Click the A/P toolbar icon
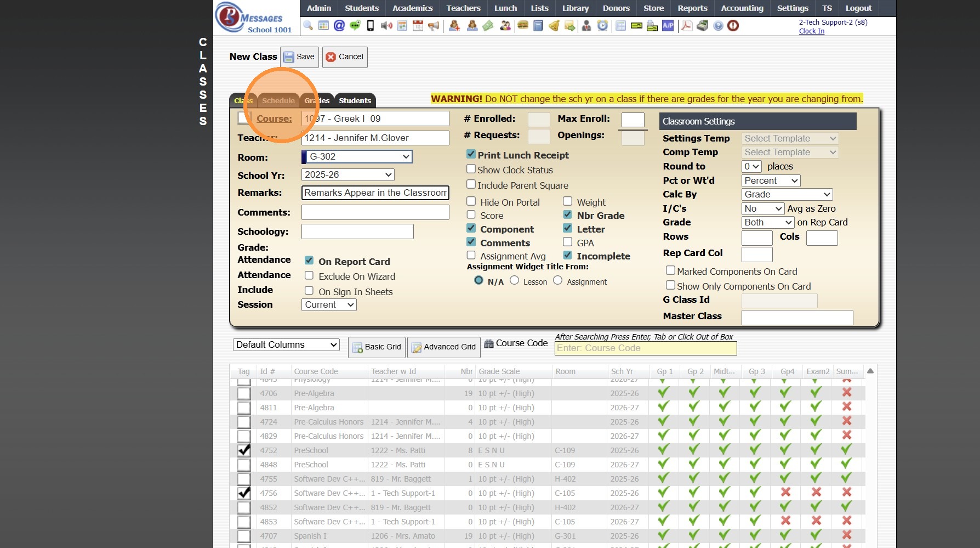Screen dimensions: 980x548 (668, 26)
